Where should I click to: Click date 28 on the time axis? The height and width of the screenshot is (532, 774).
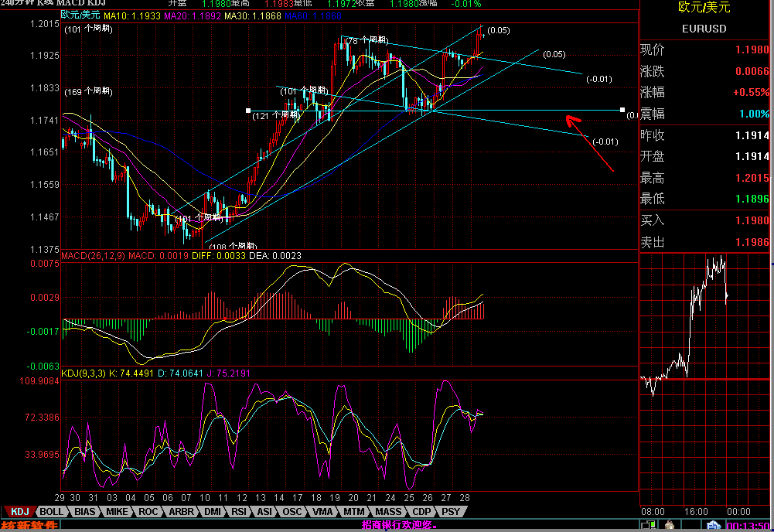click(x=464, y=497)
